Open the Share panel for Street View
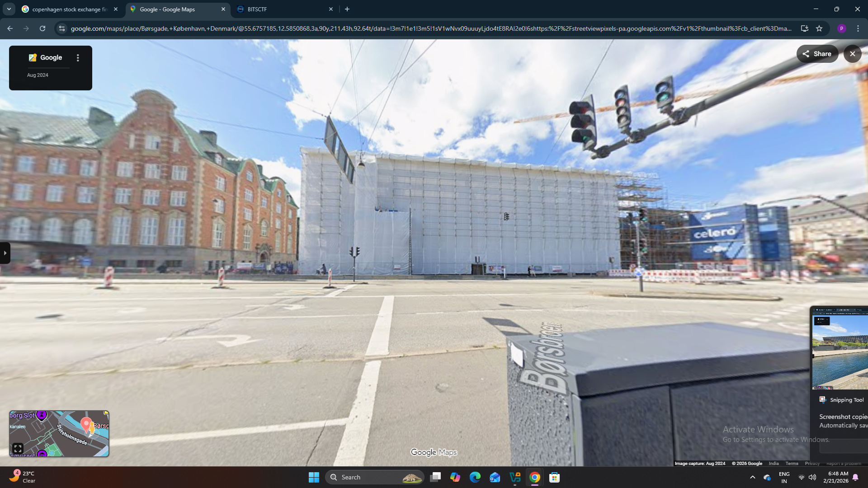Screen dimensions: 868x488 [x=817, y=54]
